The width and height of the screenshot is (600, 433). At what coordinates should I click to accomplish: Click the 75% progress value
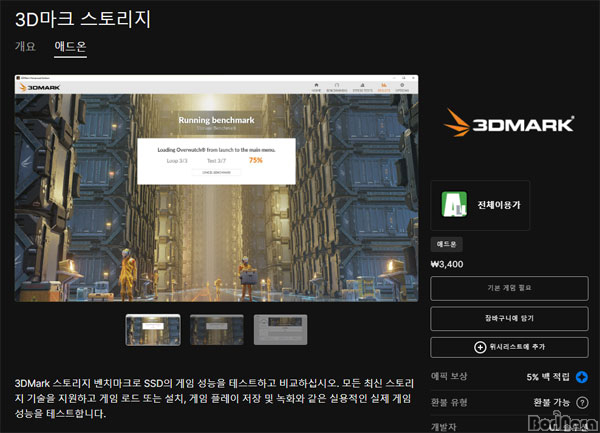[x=256, y=160]
